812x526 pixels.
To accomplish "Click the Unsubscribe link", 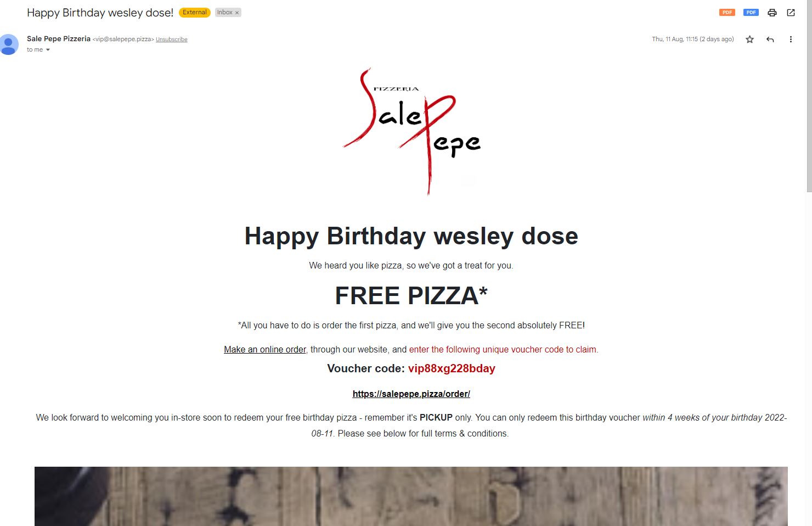I will (x=171, y=40).
